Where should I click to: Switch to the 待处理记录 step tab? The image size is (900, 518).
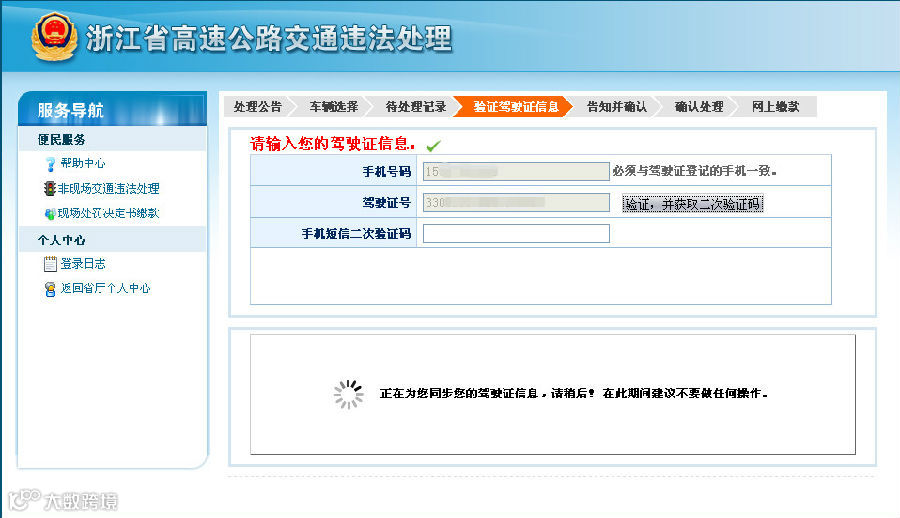[416, 107]
